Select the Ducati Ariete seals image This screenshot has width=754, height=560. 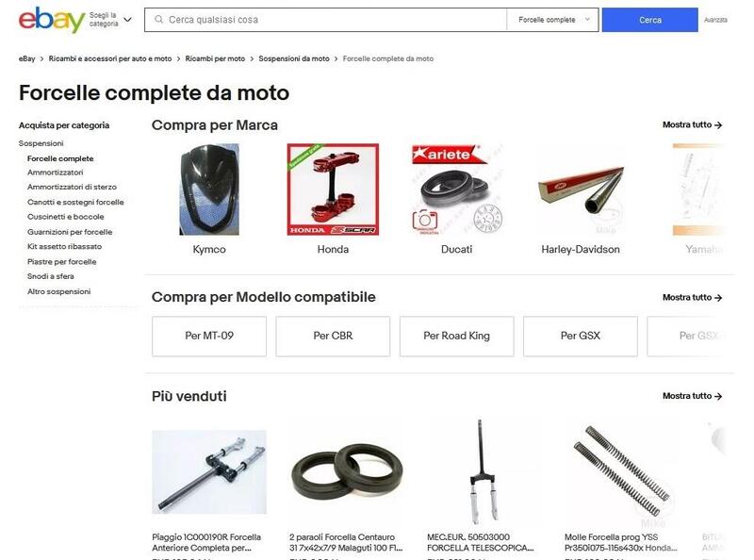[456, 189]
